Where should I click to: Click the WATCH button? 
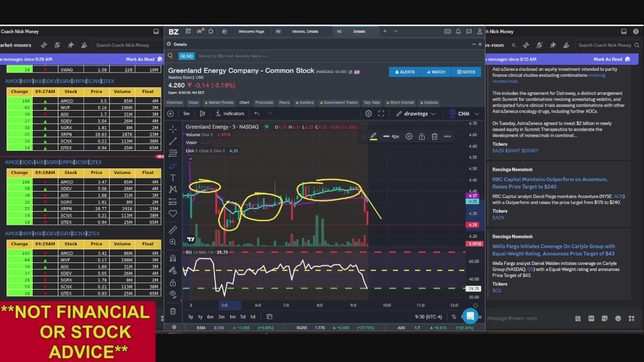436,72
